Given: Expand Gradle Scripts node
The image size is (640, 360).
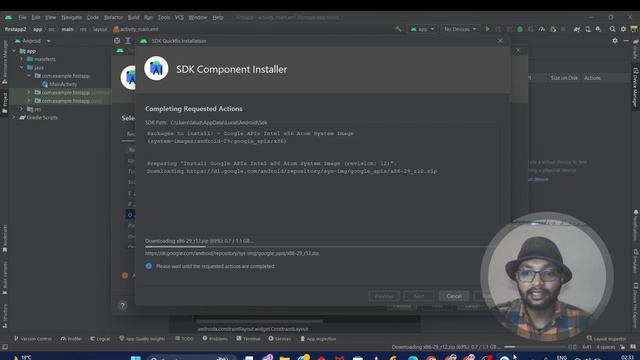Looking at the screenshot, I should point(14,118).
